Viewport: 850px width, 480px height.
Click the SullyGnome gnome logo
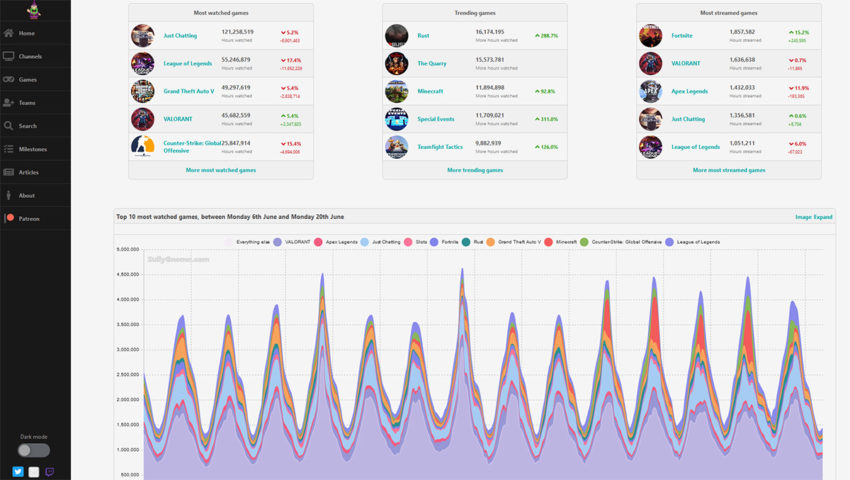click(34, 10)
